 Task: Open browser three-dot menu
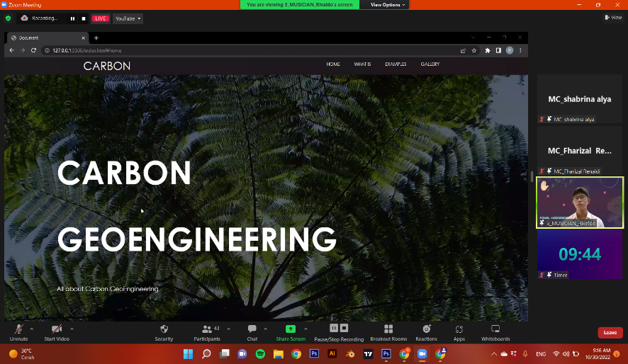520,50
